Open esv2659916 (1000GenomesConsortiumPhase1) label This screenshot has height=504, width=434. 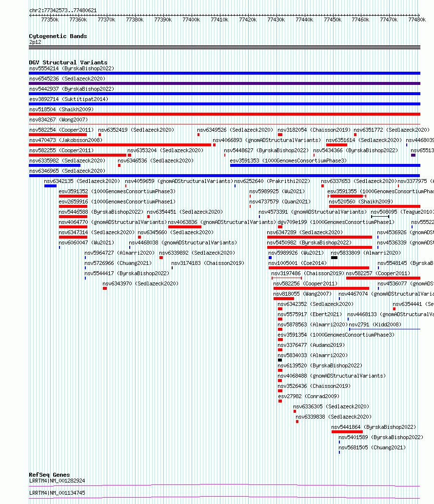tap(117, 202)
